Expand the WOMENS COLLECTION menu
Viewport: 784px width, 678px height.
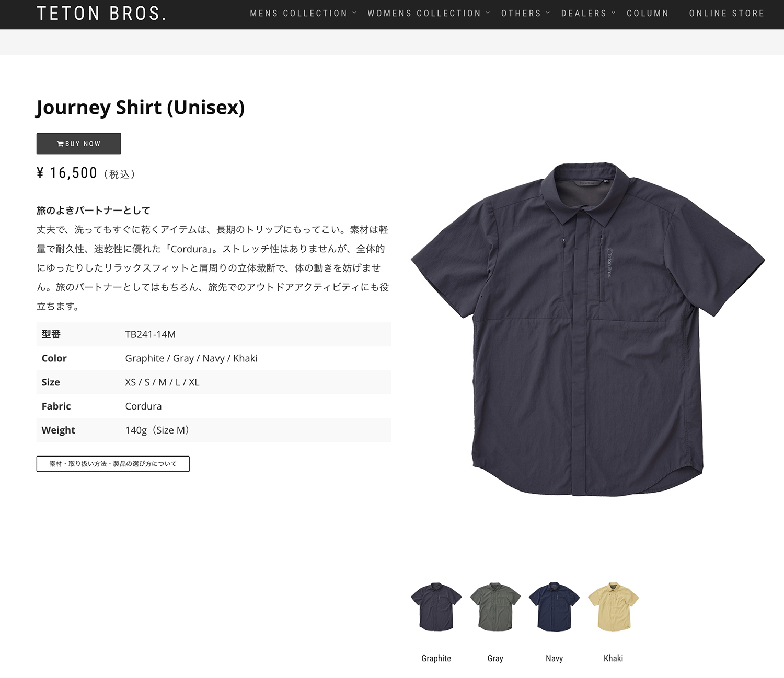429,14
